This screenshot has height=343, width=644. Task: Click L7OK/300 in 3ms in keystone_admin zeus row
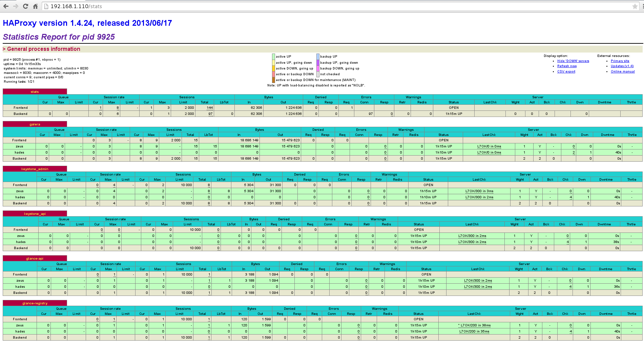[x=479, y=191]
